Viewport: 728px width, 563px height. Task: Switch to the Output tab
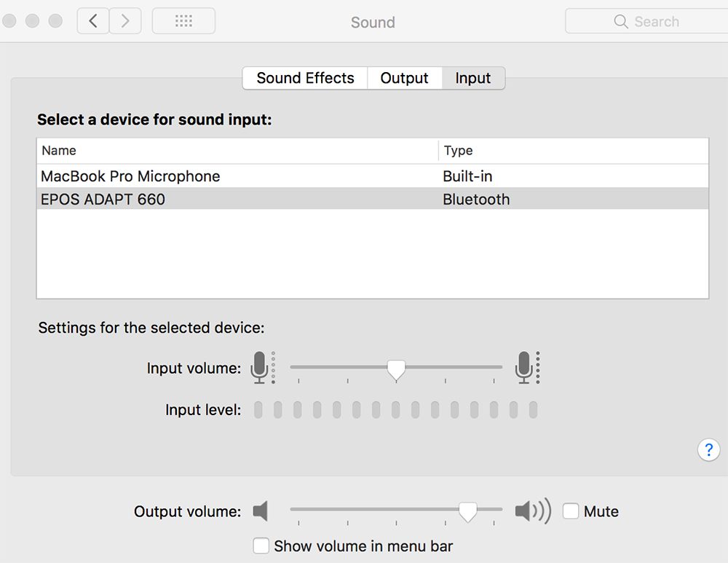404,78
